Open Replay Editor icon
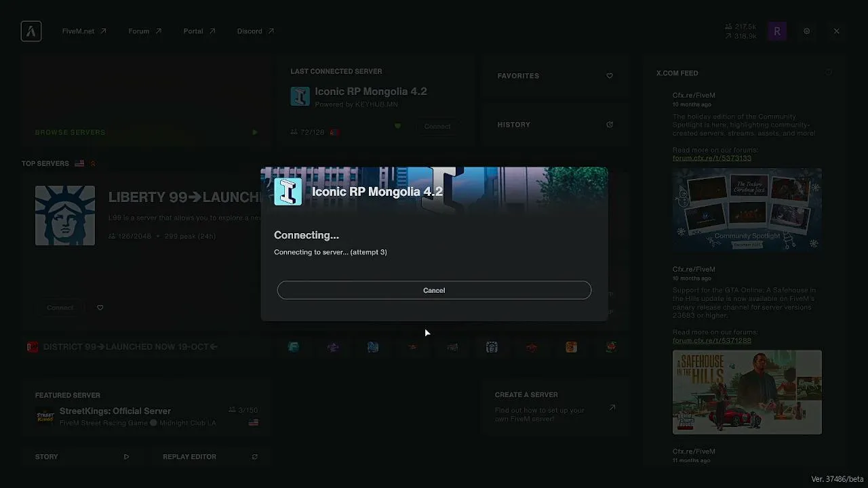The width and height of the screenshot is (868, 488). click(255, 457)
